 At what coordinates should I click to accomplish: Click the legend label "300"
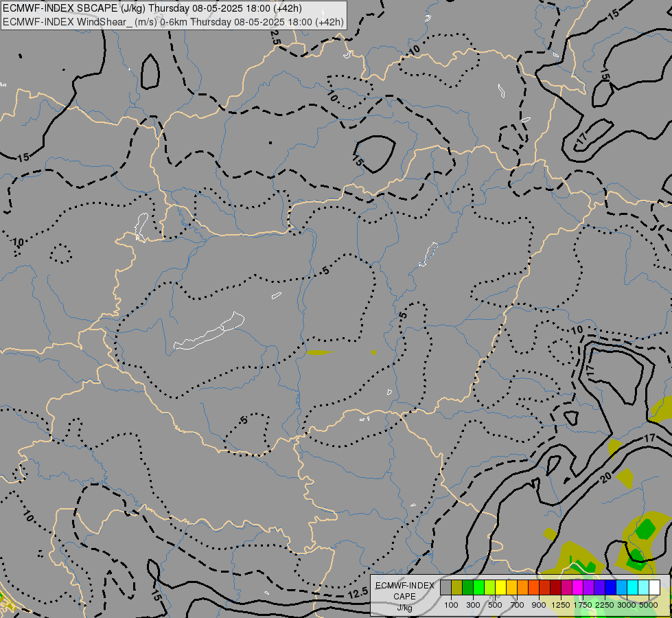[x=473, y=605]
